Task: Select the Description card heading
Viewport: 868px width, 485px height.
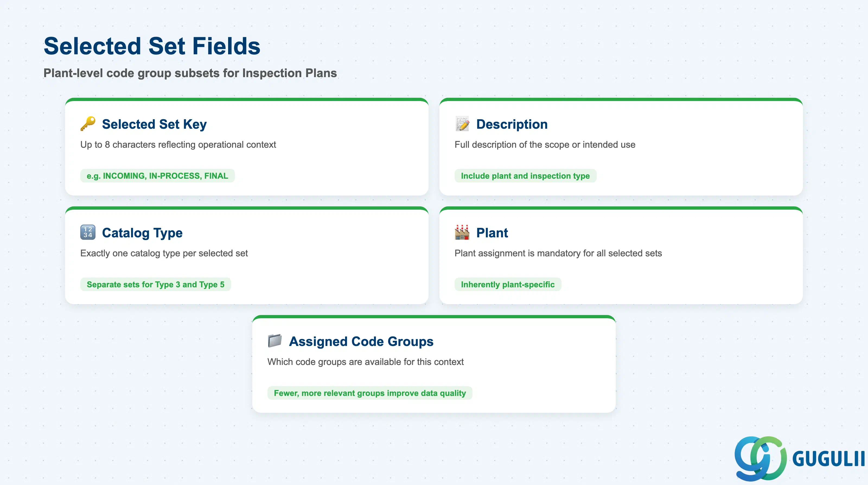Action: [512, 124]
